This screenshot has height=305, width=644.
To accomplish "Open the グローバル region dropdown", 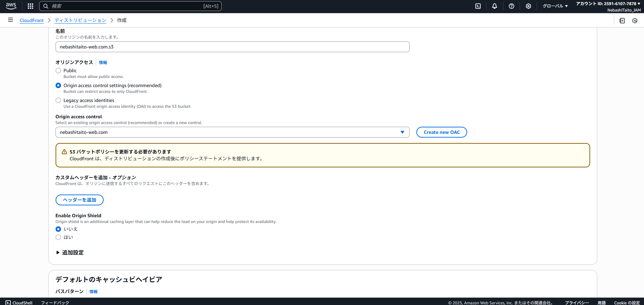I will point(555,6).
